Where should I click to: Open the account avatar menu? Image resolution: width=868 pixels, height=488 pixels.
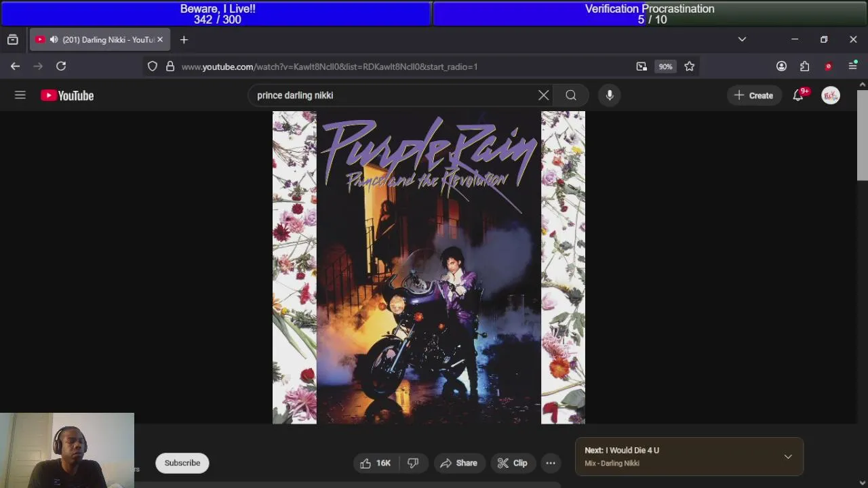point(831,96)
